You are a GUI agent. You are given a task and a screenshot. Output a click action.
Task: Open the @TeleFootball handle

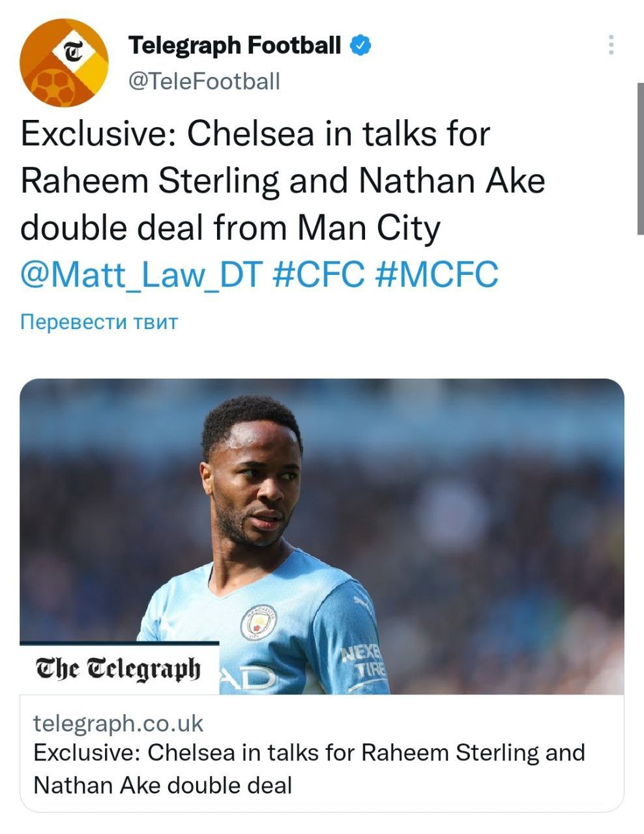click(204, 81)
